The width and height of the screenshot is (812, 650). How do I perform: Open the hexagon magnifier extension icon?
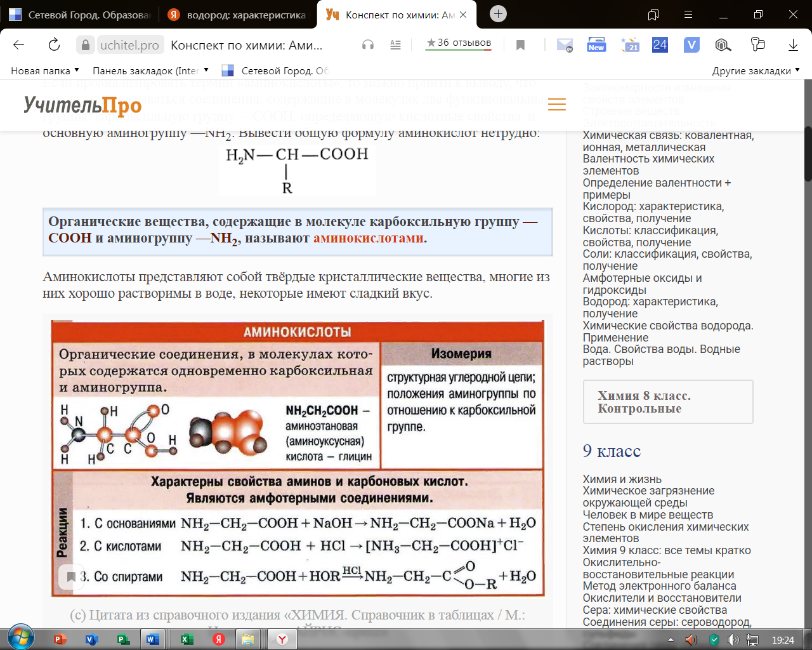click(723, 45)
